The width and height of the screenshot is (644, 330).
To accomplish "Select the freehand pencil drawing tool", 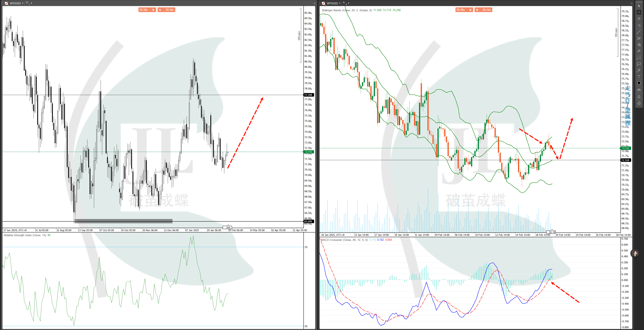I will pos(639,38).
